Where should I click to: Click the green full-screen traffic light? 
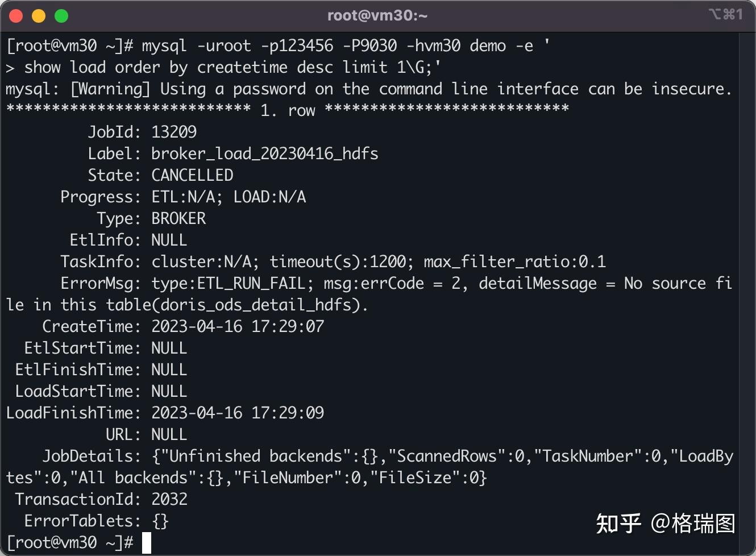click(x=61, y=15)
